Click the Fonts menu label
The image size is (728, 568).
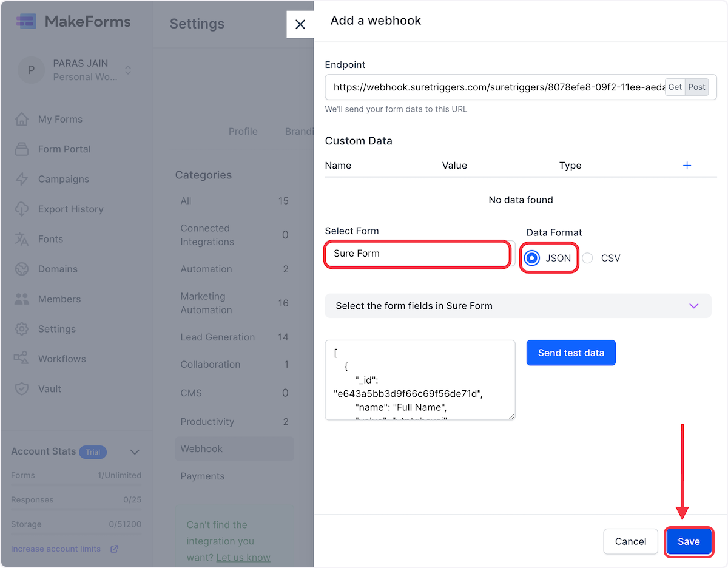(x=50, y=238)
